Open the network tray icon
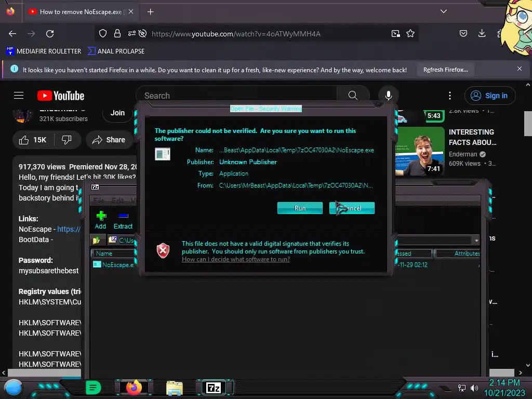 461,388
